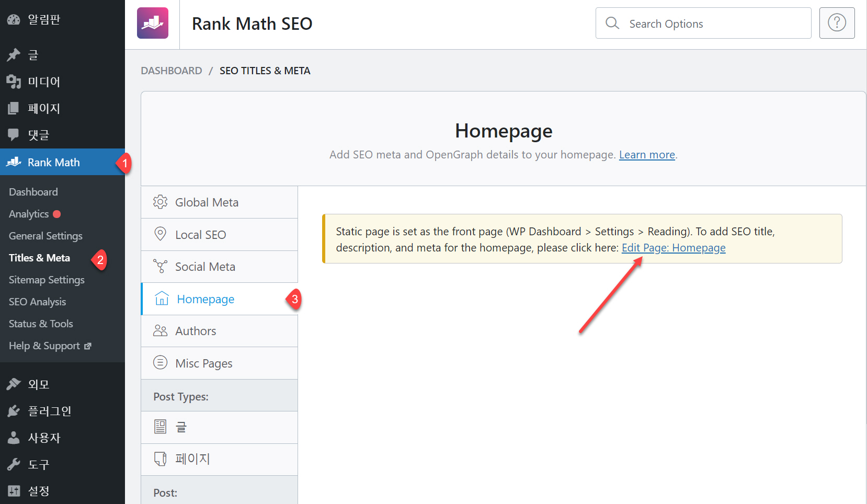Open General Settings submenu item
The width and height of the screenshot is (867, 504).
[45, 236]
